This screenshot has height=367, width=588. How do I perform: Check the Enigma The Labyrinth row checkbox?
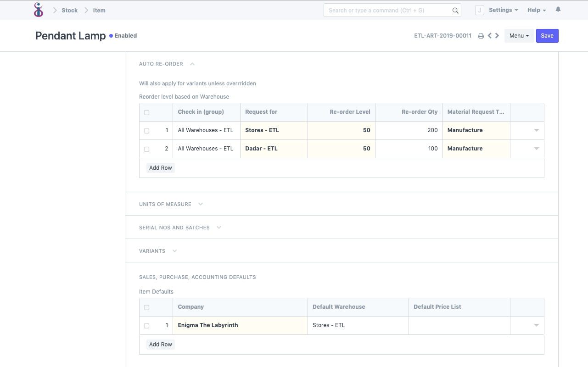(x=147, y=325)
